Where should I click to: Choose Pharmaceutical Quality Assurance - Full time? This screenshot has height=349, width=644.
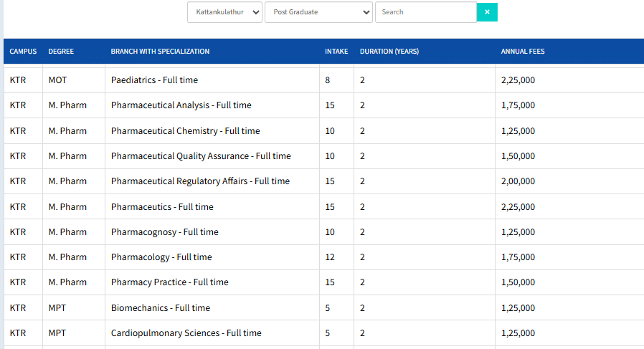(x=201, y=156)
